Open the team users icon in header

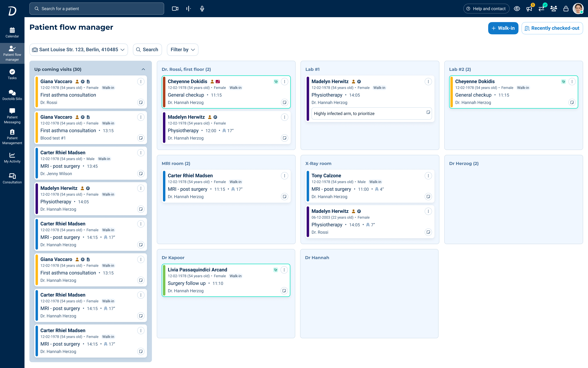click(554, 9)
